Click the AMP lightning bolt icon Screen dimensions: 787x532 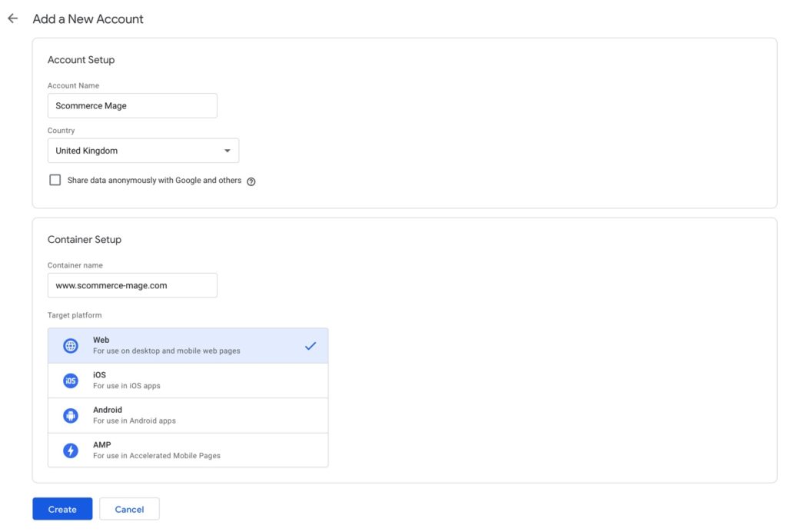coord(71,449)
